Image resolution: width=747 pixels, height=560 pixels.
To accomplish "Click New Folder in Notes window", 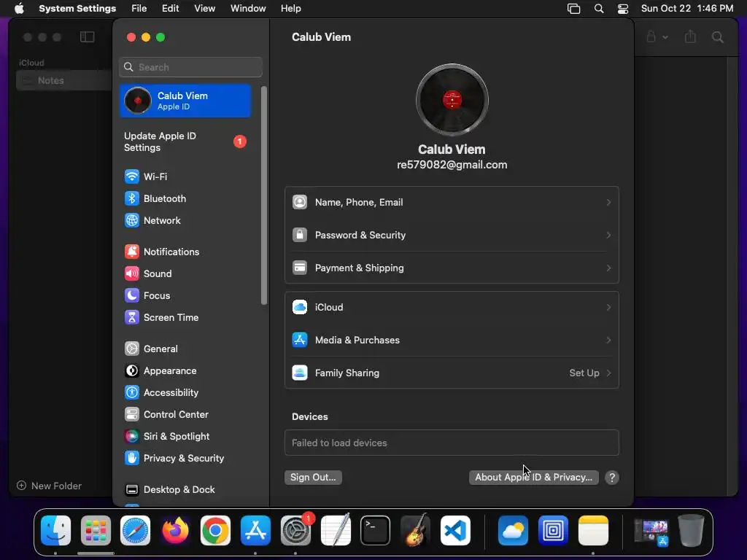I will (49, 486).
